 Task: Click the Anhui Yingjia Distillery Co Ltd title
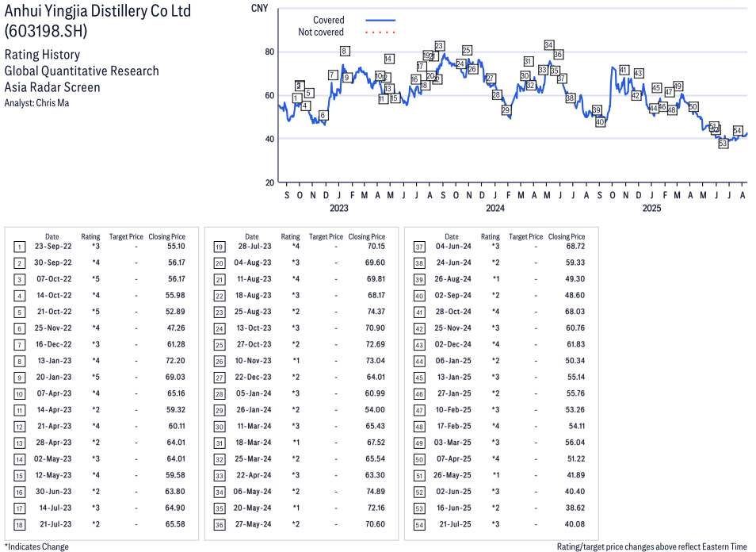98,10
